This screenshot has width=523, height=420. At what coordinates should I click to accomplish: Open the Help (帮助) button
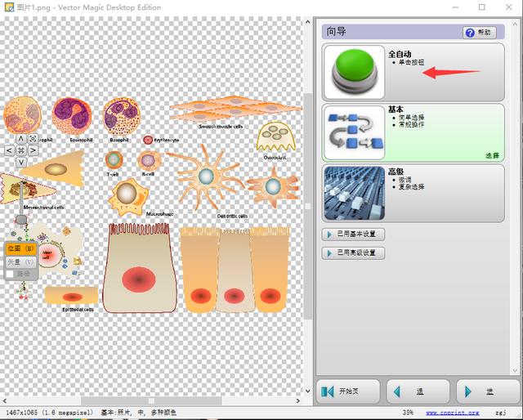pos(480,33)
